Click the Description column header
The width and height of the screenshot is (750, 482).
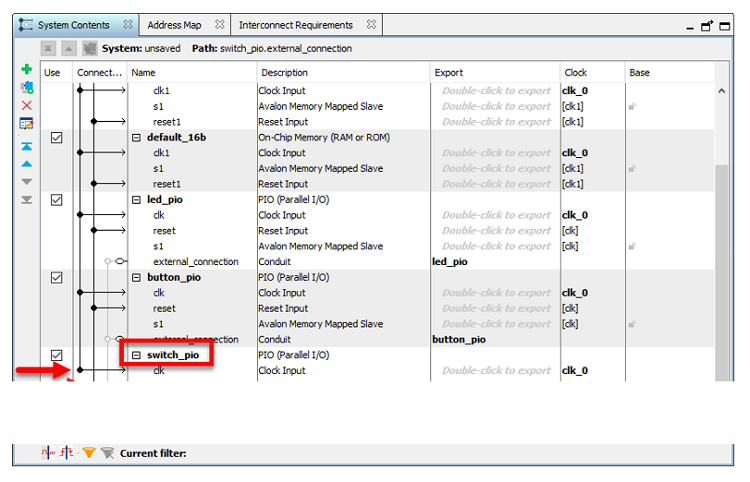point(343,72)
